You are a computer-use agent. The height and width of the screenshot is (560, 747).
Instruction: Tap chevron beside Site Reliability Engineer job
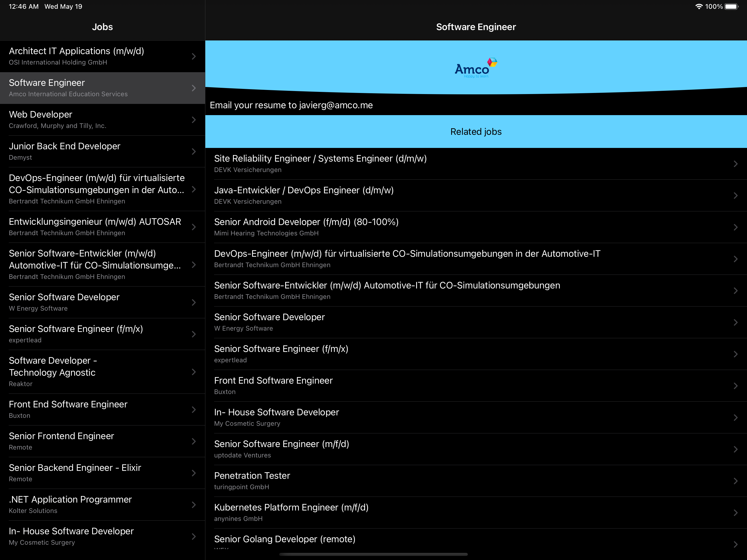735,164
